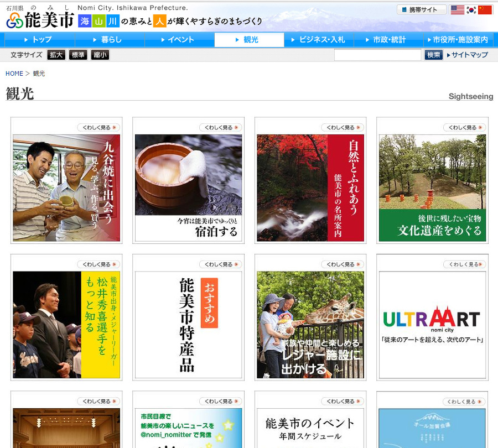Switch to Chinese via the China flag
The height and width of the screenshot is (448, 498).
pyautogui.click(x=485, y=10)
